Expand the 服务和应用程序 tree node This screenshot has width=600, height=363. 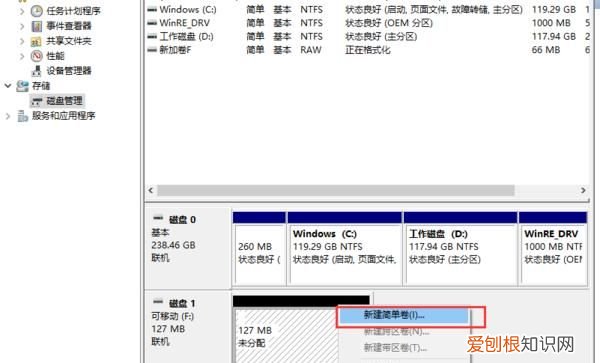8,116
